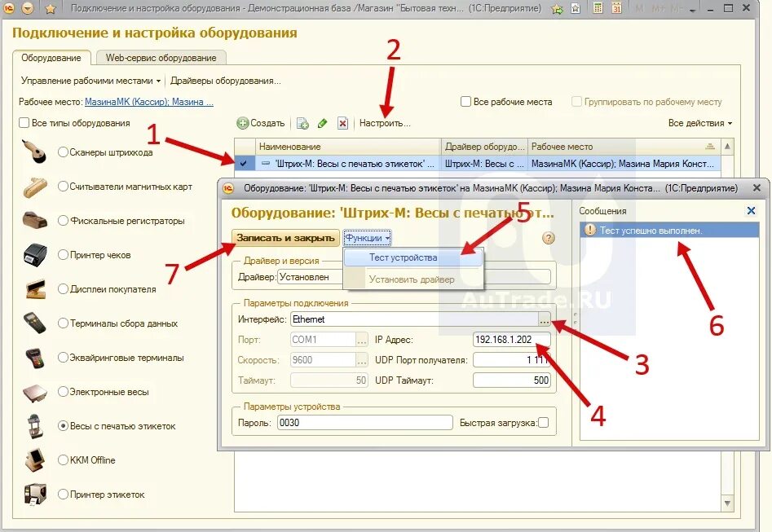Click the equipment list scroll up arrow

tap(727, 147)
